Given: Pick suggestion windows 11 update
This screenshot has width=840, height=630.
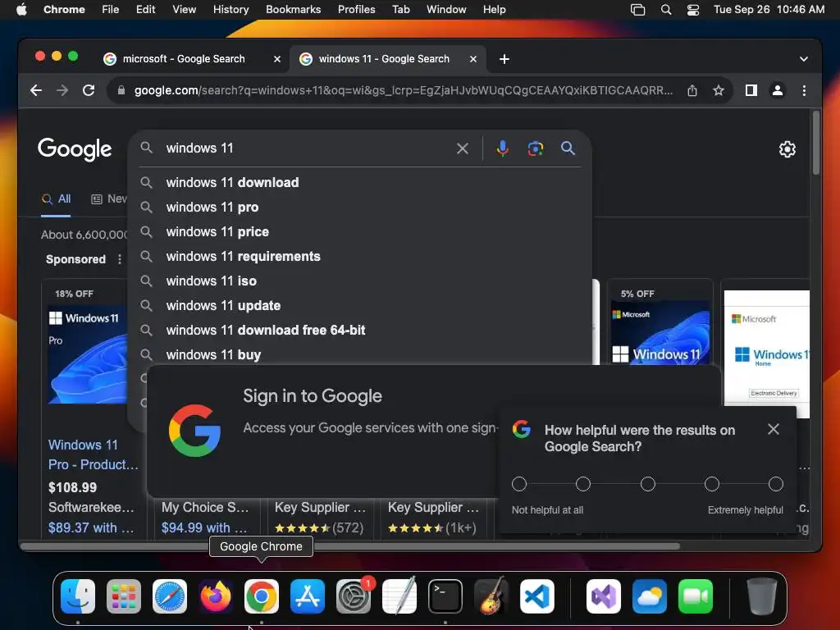Looking at the screenshot, I should 359,306.
